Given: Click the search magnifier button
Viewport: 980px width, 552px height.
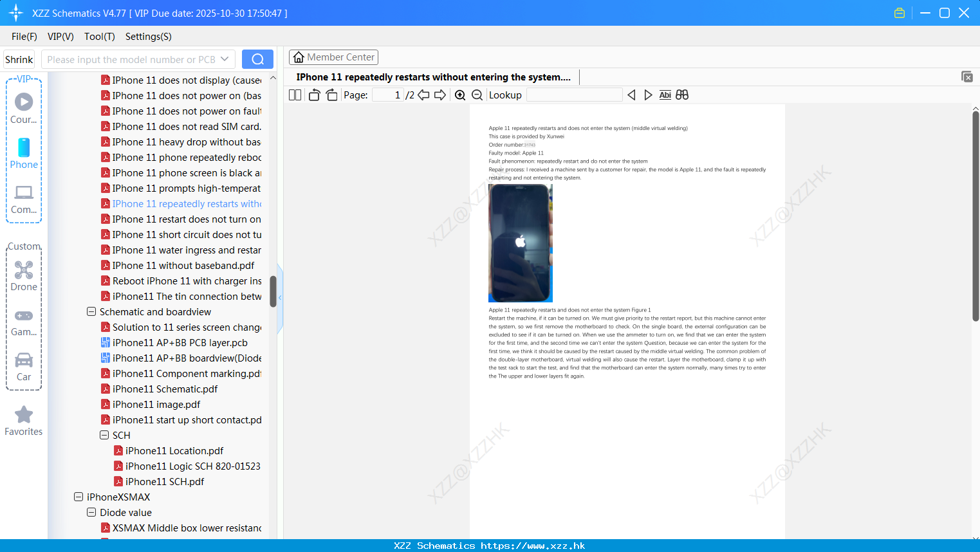Looking at the screenshot, I should pos(257,59).
